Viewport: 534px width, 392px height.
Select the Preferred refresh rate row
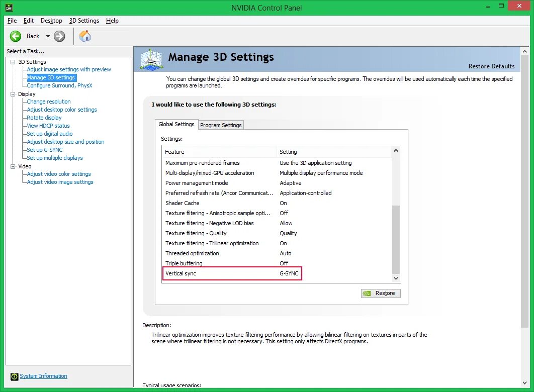point(277,193)
